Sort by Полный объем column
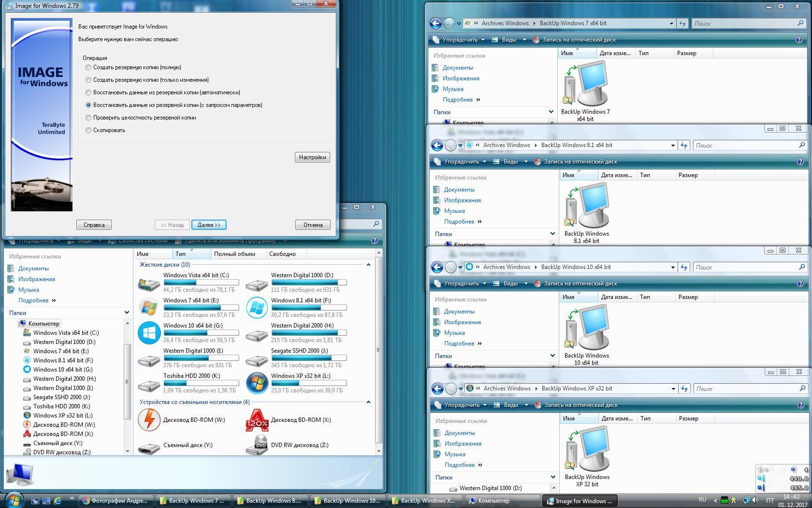The height and width of the screenshot is (508, 812). pos(238,254)
